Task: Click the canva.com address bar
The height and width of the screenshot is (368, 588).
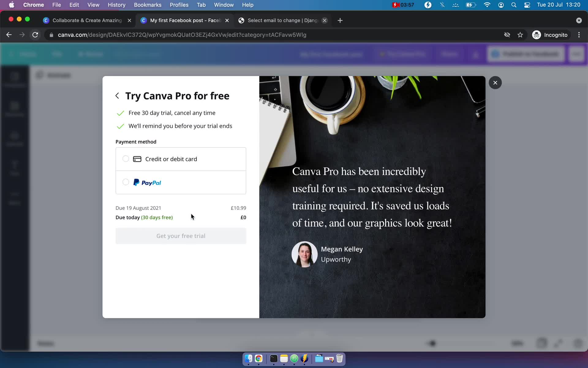Action: click(x=182, y=35)
